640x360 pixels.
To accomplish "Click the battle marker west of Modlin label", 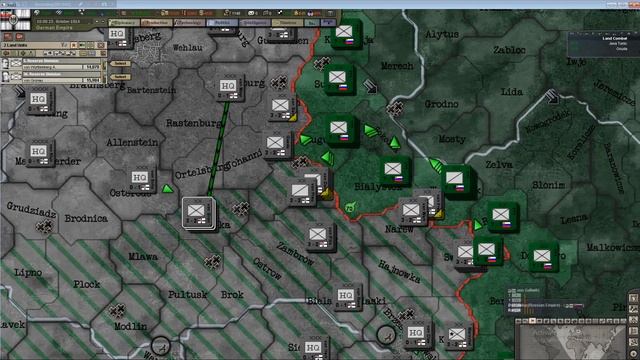I will (118, 311).
